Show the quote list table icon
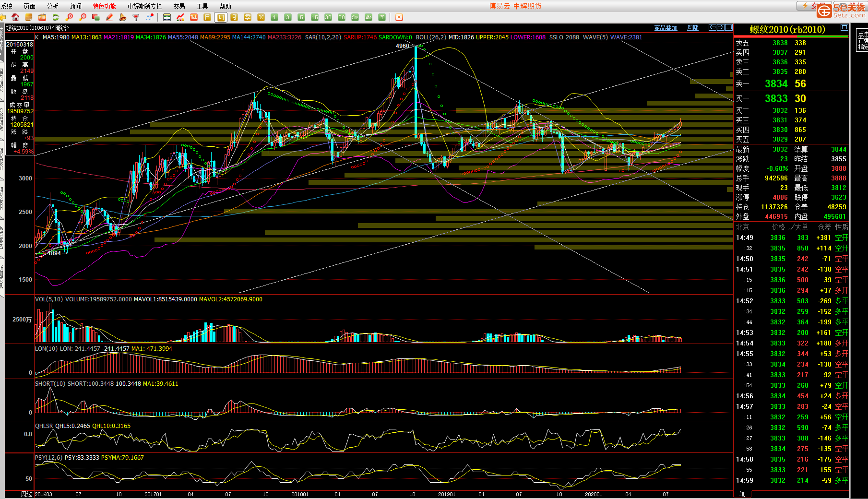The image size is (868, 499). coord(167,17)
